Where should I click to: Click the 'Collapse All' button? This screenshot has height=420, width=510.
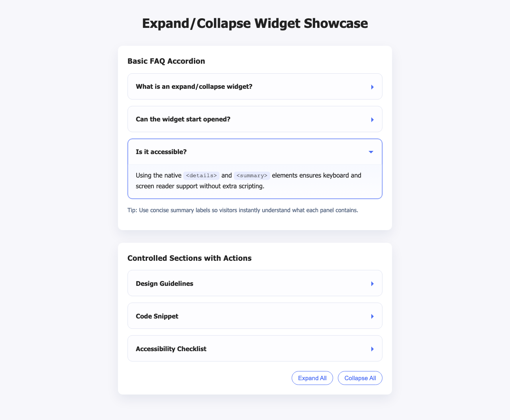[360, 378]
